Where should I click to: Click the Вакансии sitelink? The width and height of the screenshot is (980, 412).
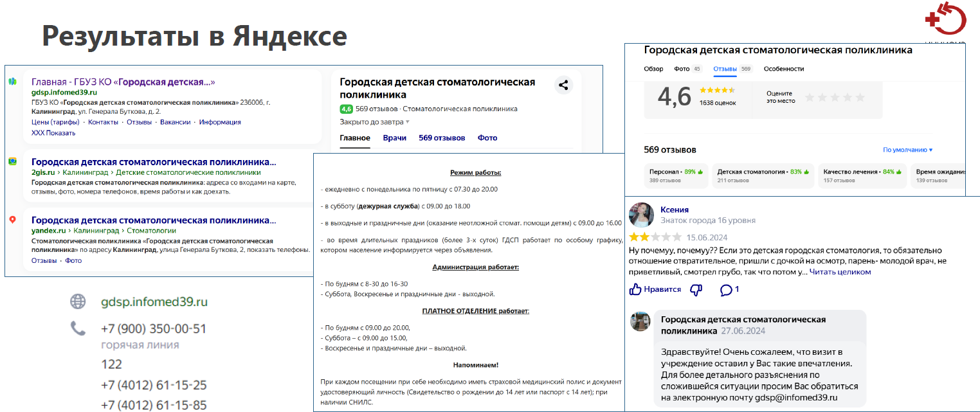(176, 122)
